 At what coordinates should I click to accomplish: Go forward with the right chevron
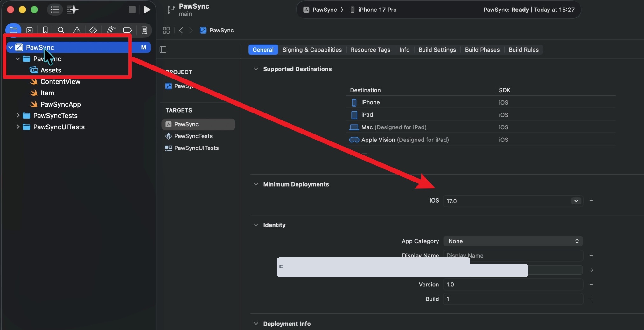click(x=191, y=30)
